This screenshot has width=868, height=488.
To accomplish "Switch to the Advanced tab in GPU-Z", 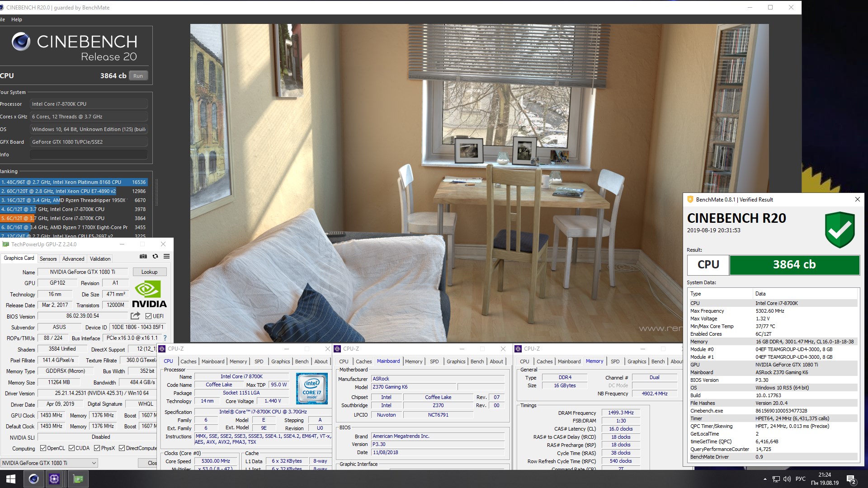I will pyautogui.click(x=73, y=259).
